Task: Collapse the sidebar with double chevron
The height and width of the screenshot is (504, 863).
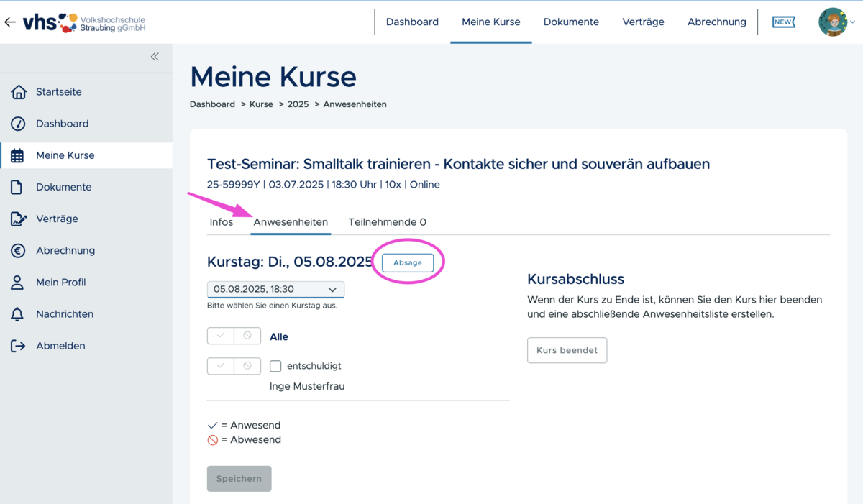Action: (x=155, y=57)
